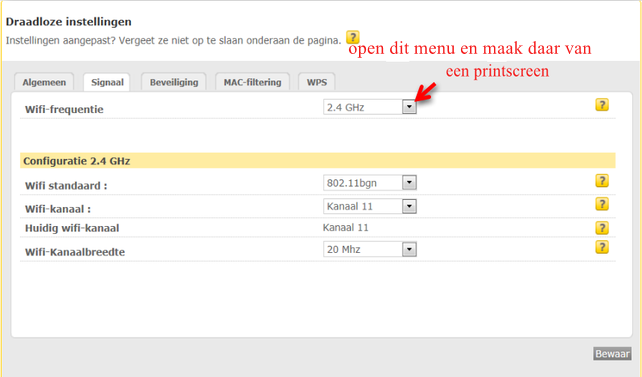This screenshot has height=377, width=642.
Task: Expand the Wifi-frequentie 2.4 GHz dropdown
Action: tap(370, 107)
